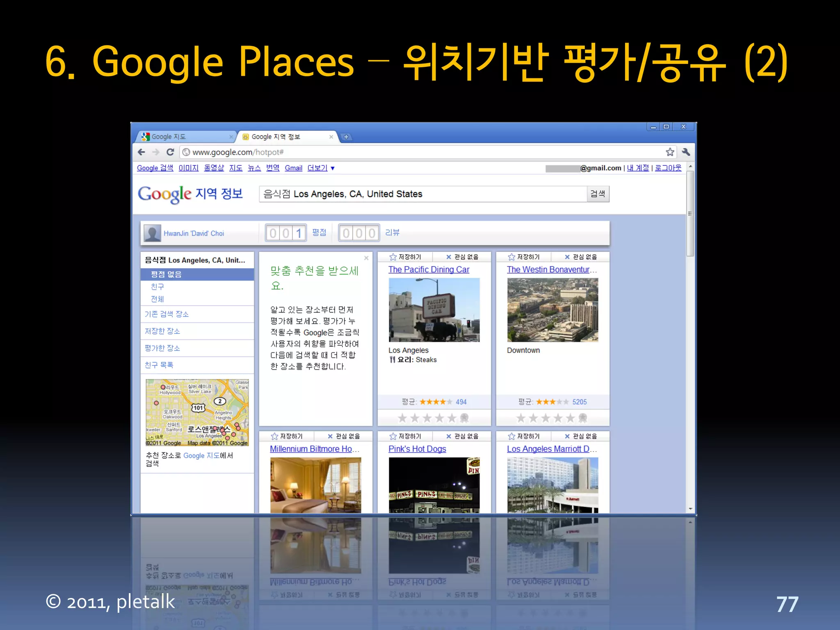This screenshot has width=840, height=630.
Task: Open the 리뷰 reviews counter link
Action: [392, 233]
